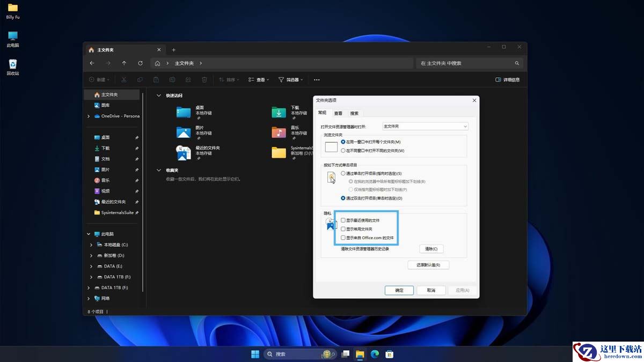
Task: Expand OneDrive - Personal in sidebar
Action: click(x=89, y=116)
